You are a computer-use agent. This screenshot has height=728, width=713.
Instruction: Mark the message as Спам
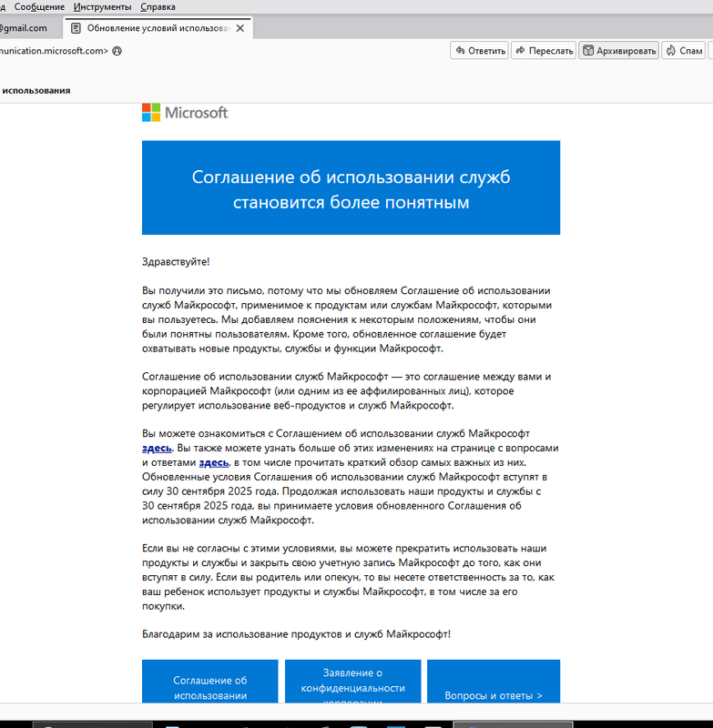[x=684, y=51]
